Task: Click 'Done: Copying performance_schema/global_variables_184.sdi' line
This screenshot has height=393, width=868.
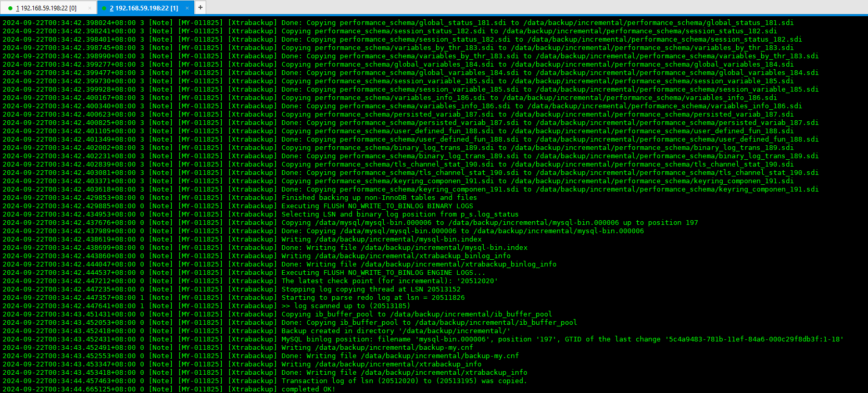Action: (550, 72)
